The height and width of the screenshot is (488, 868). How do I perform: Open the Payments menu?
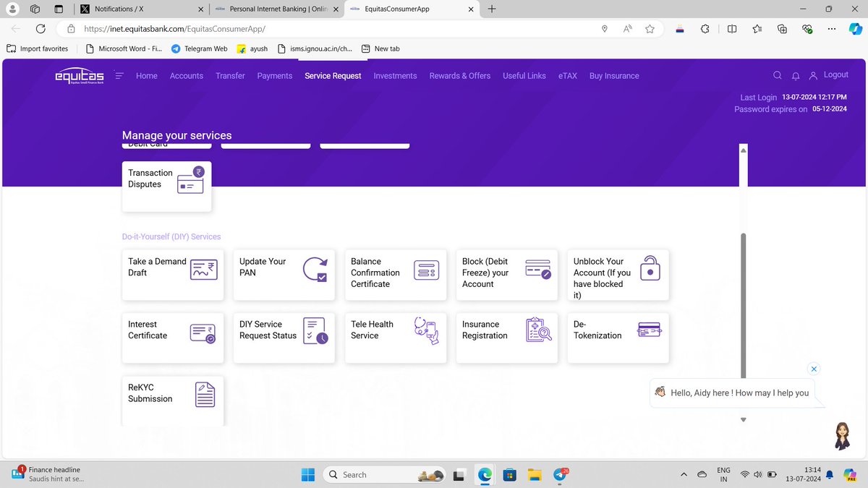275,75
